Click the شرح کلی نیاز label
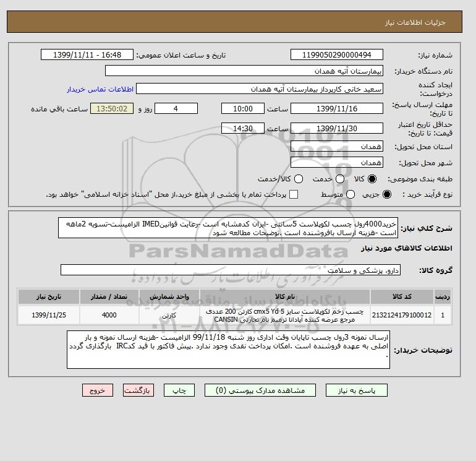Screen dimensions: 476x461 pyautogui.click(x=427, y=228)
